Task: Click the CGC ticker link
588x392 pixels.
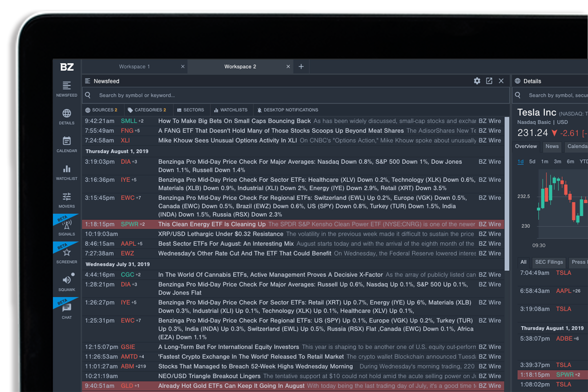Action: (127, 275)
